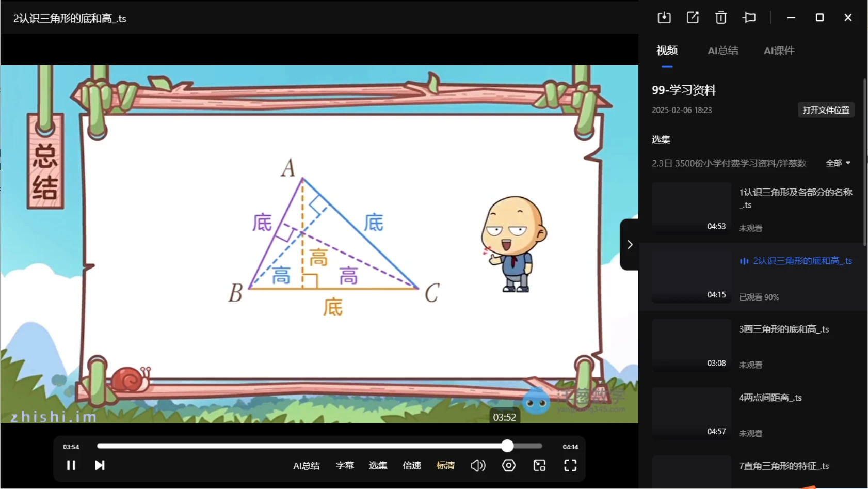Open the 选集 episode list in controls
Viewport: 868px width, 489px height.
point(378,465)
